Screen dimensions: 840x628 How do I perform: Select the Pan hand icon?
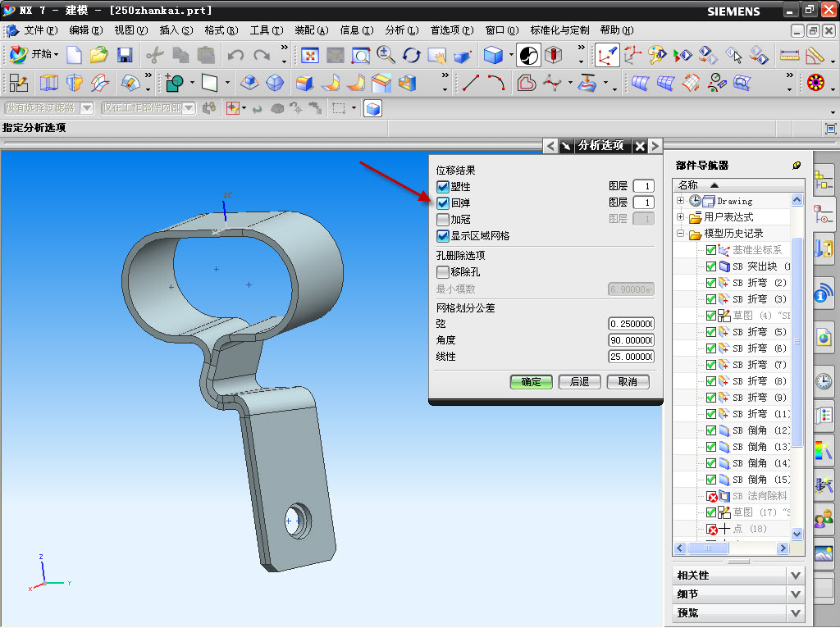pyautogui.click(x=437, y=55)
